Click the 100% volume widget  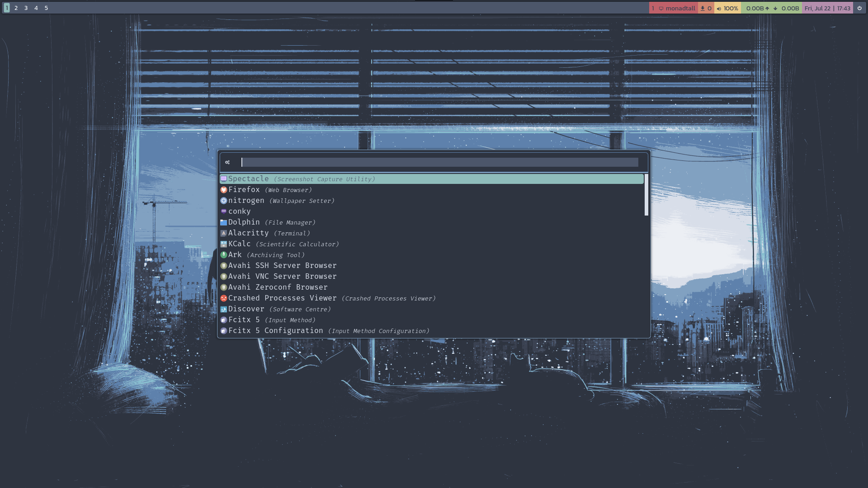[727, 8]
